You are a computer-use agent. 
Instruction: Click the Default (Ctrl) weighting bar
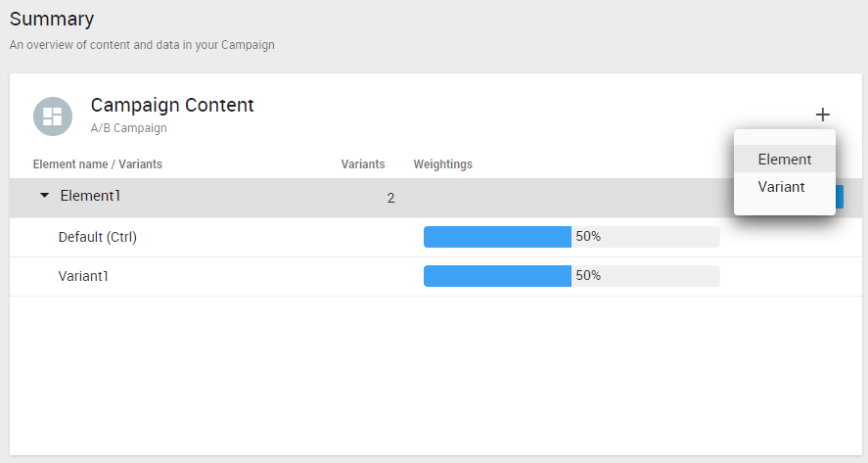(x=497, y=237)
